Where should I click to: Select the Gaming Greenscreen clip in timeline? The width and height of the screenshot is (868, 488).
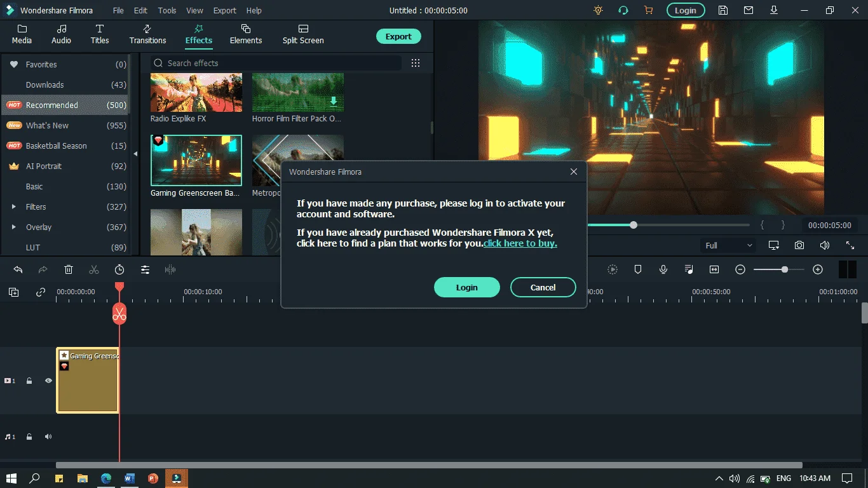[88, 381]
